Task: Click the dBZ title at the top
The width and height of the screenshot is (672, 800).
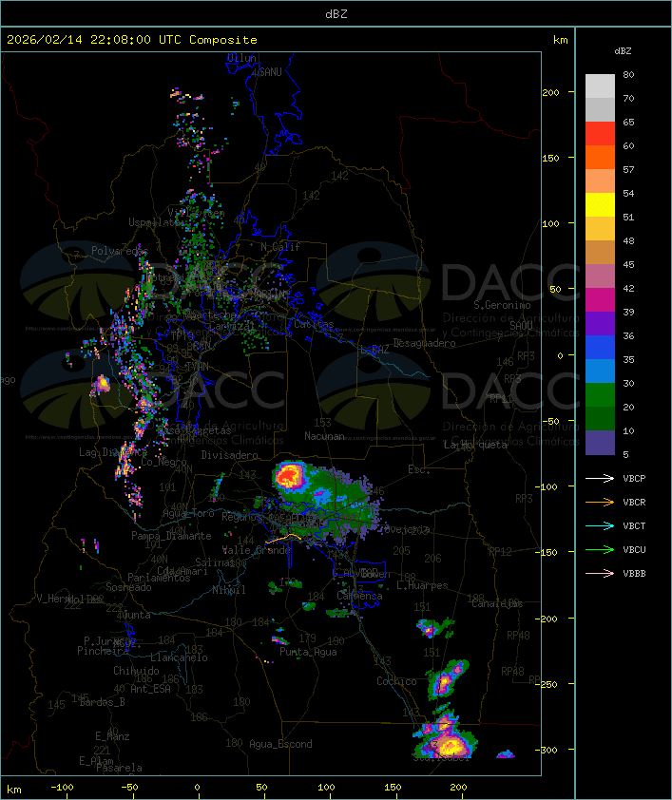Action: (336, 14)
